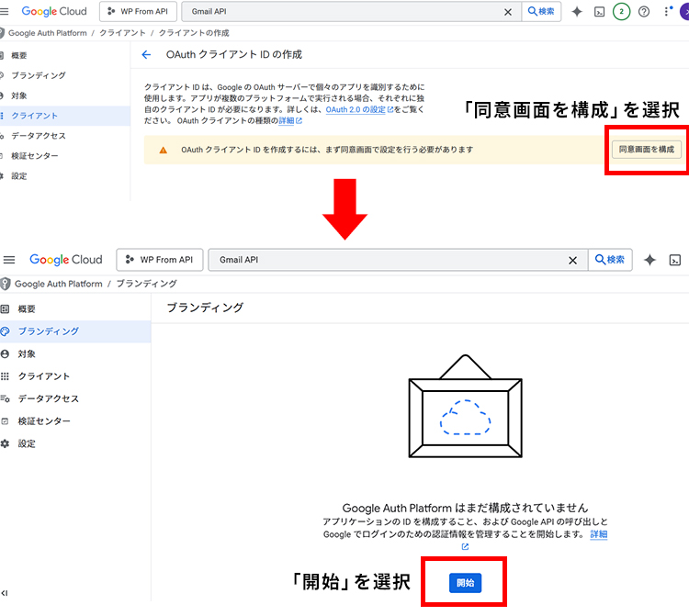Screen dimensions: 689x616
Task: Clear the upper Gmail API search field
Action: (508, 12)
